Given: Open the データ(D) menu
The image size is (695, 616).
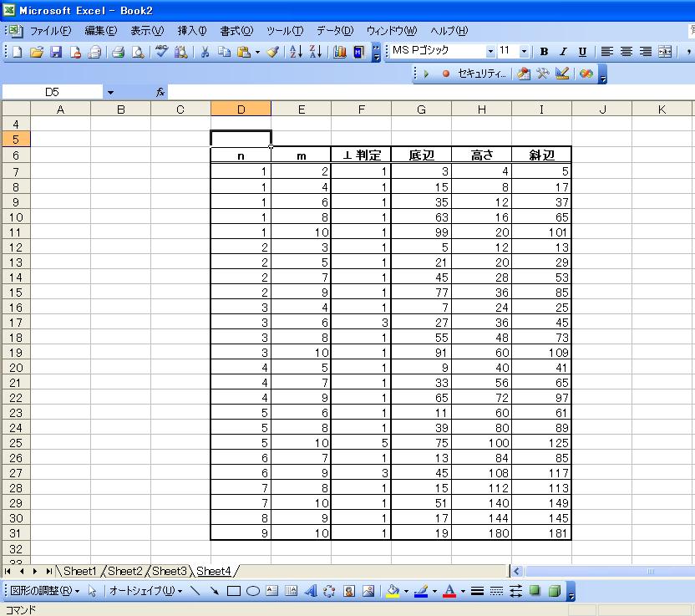Looking at the screenshot, I should click(335, 31).
